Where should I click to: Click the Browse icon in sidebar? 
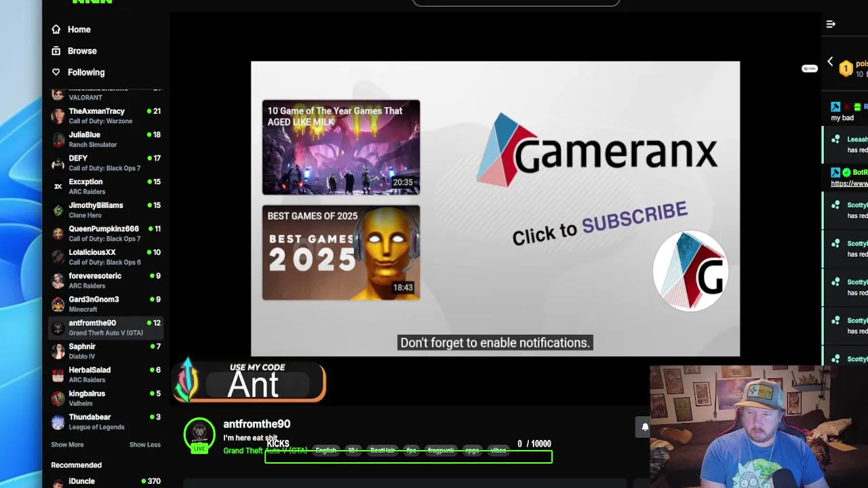click(56, 51)
